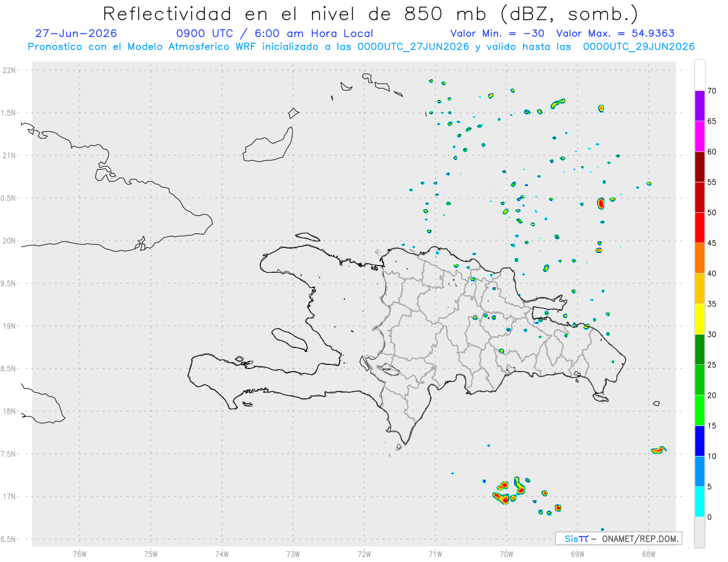Click the longitude label '69W'

pyautogui.click(x=577, y=554)
